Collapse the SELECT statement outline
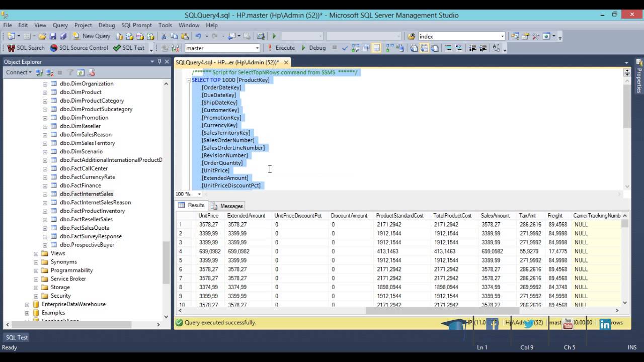The height and width of the screenshot is (362, 644). coord(189,80)
